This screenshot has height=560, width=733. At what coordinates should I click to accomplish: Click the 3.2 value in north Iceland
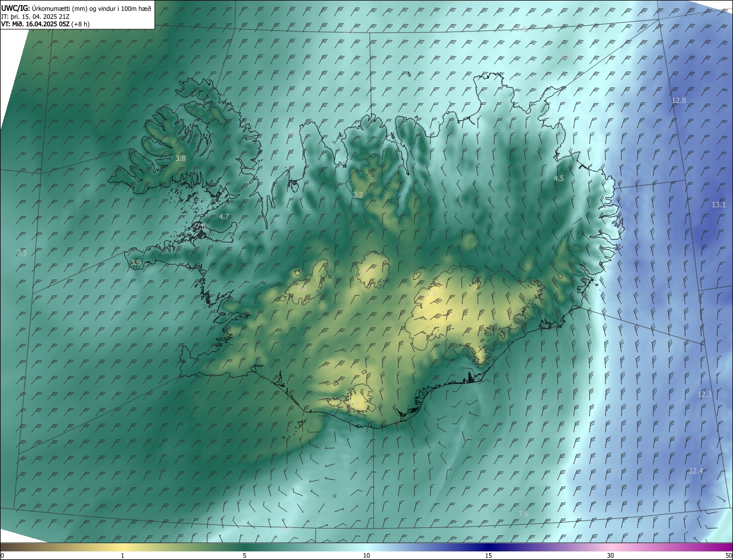pos(358,195)
